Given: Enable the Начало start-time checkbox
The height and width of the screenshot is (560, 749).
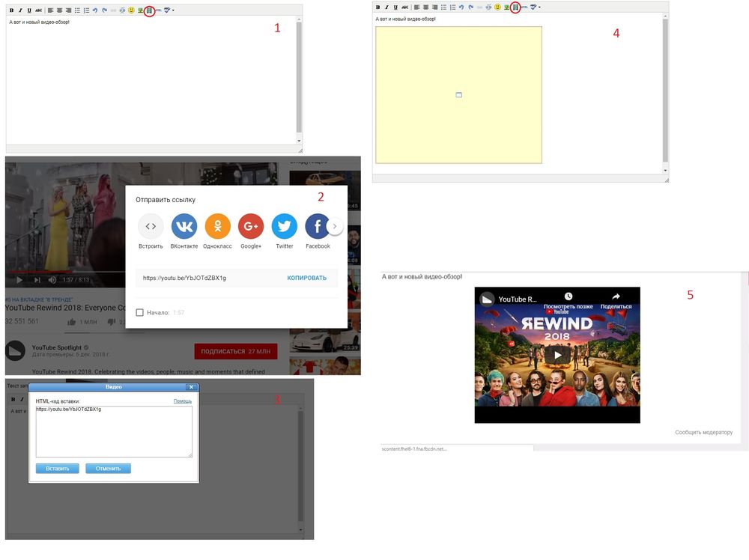Looking at the screenshot, I should click(139, 312).
